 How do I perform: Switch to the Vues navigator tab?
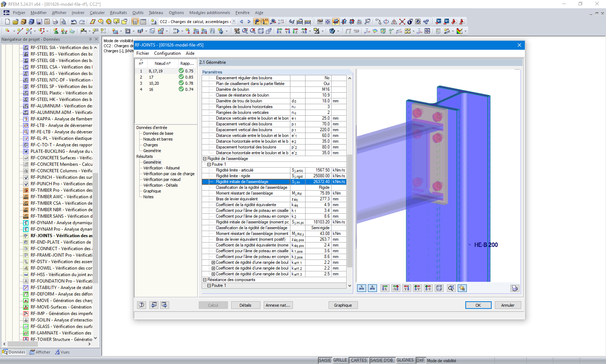click(62, 352)
